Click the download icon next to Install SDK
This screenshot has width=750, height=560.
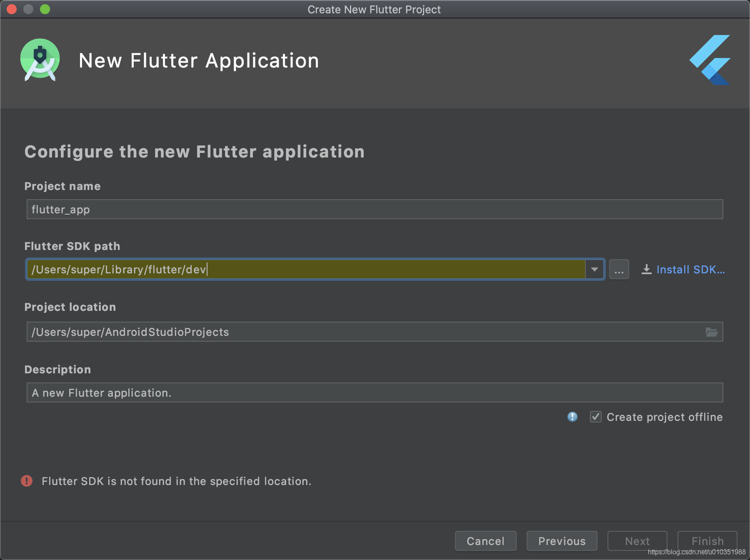coord(646,270)
